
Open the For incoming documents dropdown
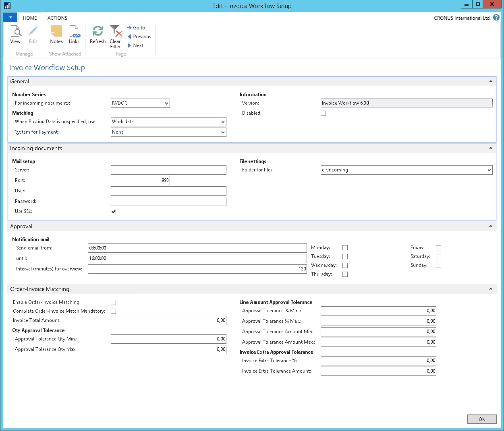(166, 103)
